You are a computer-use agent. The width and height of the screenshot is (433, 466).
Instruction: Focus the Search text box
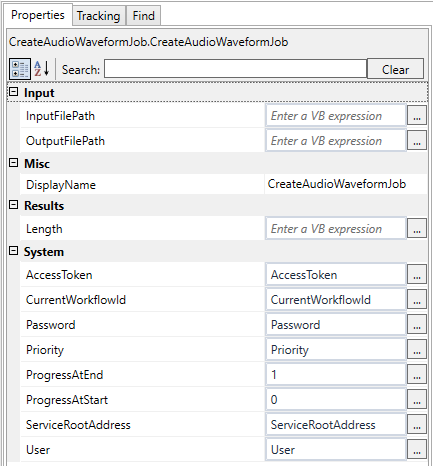click(235, 69)
